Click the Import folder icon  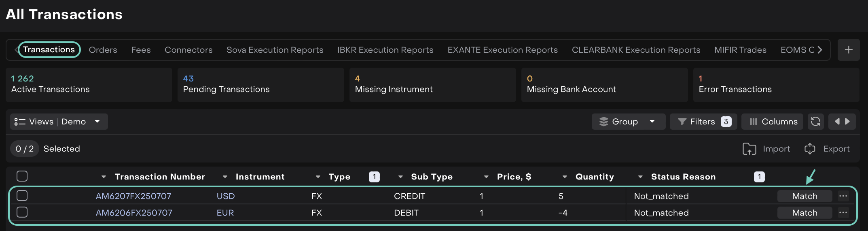pos(749,149)
